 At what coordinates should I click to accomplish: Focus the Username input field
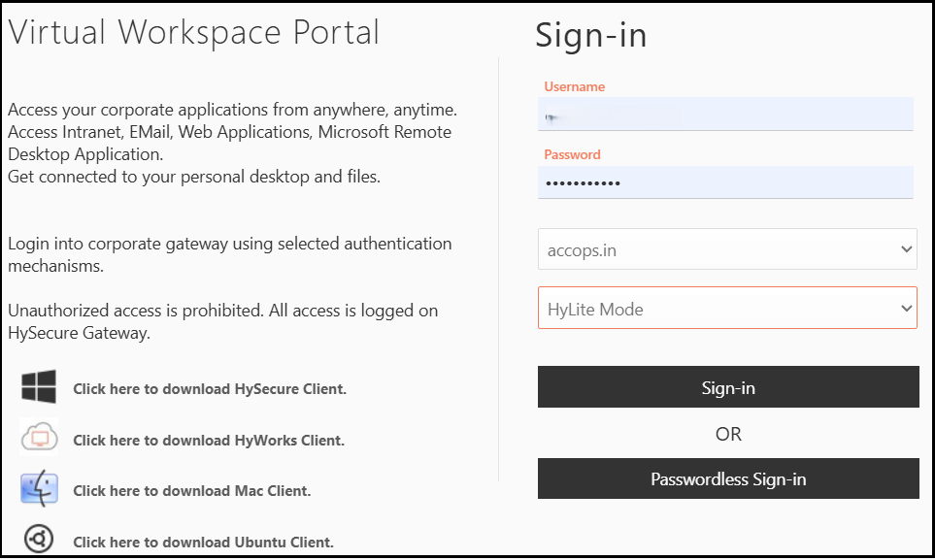point(725,114)
